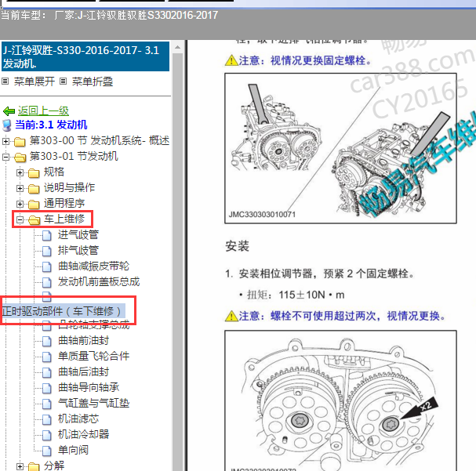Viewport: 476px width, 471px height.
Task: Open the 排气歧管 page
Action: click(x=78, y=251)
